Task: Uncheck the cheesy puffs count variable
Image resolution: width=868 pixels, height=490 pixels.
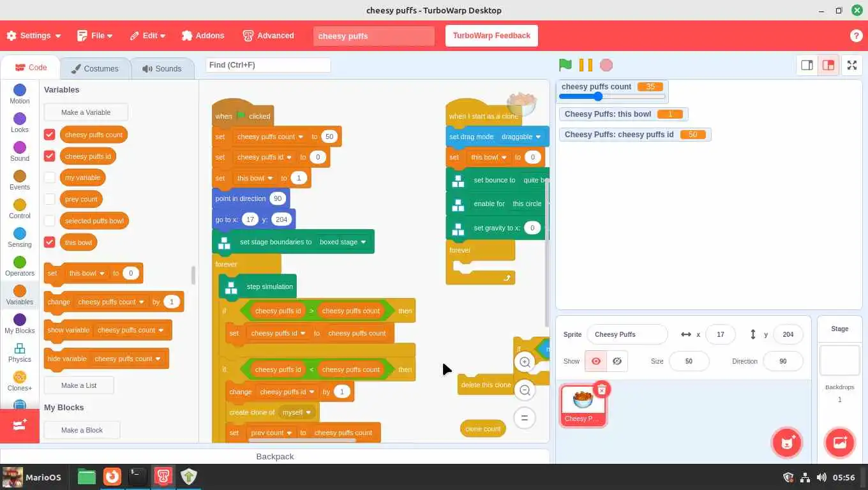Action: [49, 135]
